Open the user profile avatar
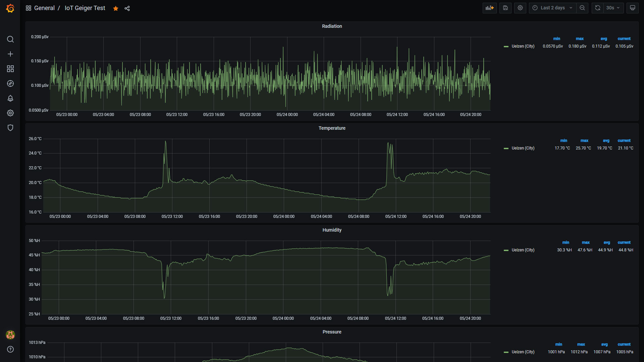Screen dimensions: 644x362 (10, 335)
